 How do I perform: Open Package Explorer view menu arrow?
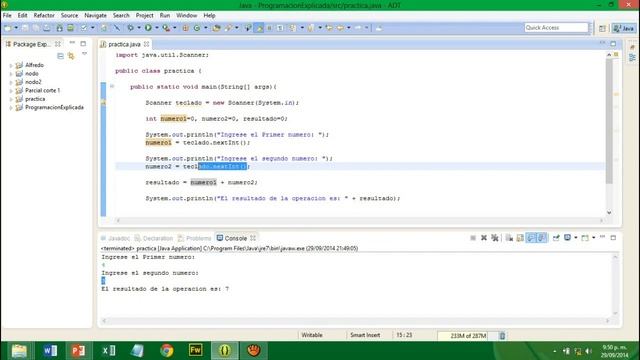pos(84,54)
